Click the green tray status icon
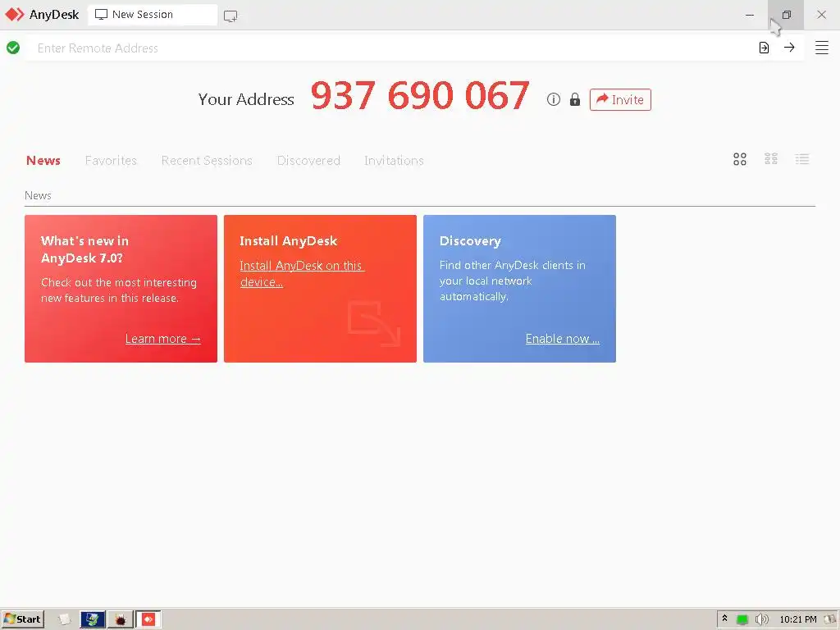Image resolution: width=840 pixels, height=630 pixels. pos(742,619)
